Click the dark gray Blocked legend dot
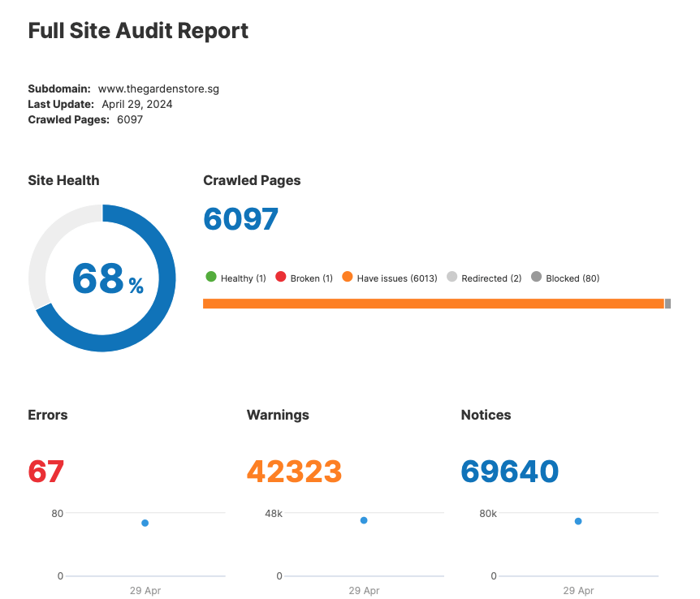 click(x=536, y=278)
